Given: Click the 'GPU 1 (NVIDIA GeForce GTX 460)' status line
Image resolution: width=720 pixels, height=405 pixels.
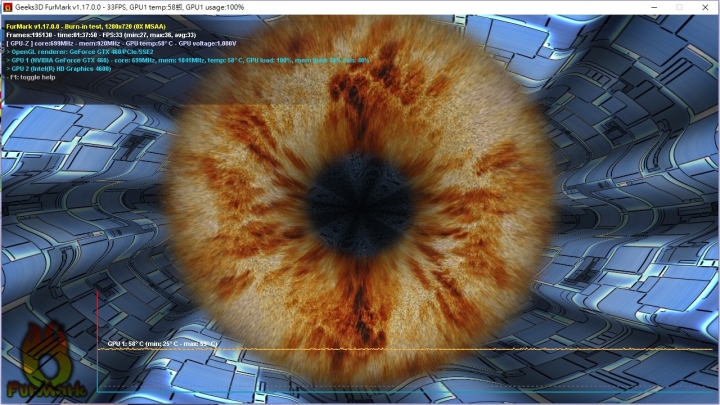Looking at the screenshot, I should [188, 60].
